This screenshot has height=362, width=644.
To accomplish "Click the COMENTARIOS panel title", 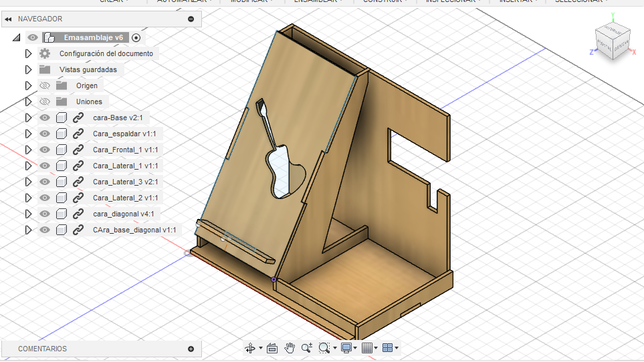I will coord(42,349).
